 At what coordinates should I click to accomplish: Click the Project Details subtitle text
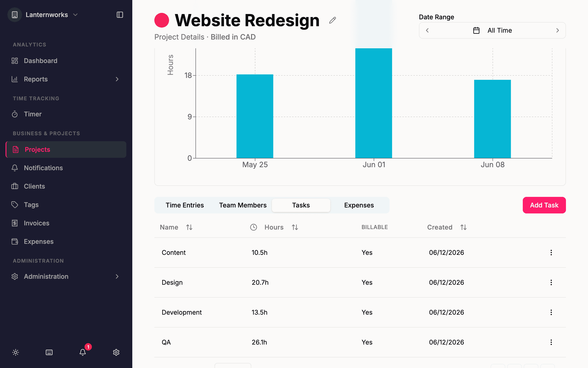(x=179, y=37)
